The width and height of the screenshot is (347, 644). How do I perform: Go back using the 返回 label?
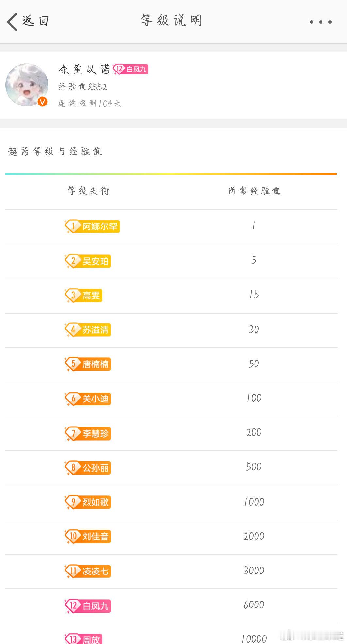(x=35, y=21)
